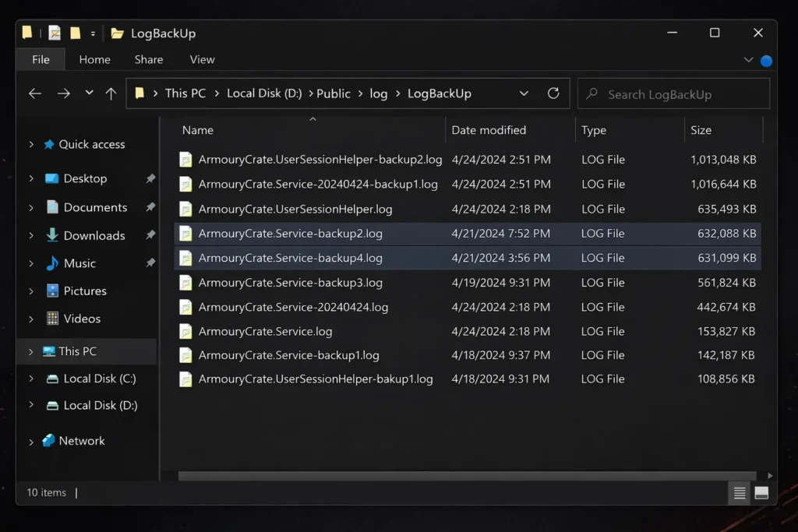Switch to the View ribbon tab
This screenshot has height=532, width=798.
tap(201, 59)
